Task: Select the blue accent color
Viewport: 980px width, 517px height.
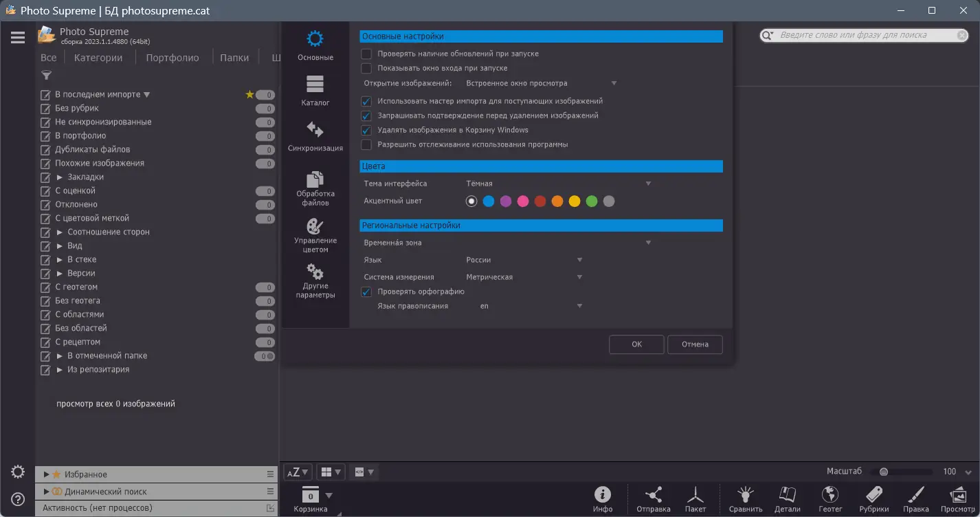Action: click(489, 201)
